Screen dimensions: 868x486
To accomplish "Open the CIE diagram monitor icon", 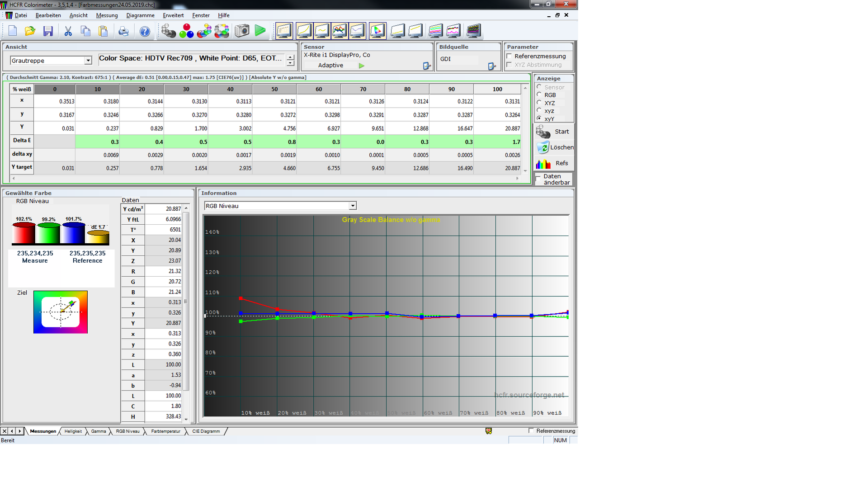I will (377, 31).
